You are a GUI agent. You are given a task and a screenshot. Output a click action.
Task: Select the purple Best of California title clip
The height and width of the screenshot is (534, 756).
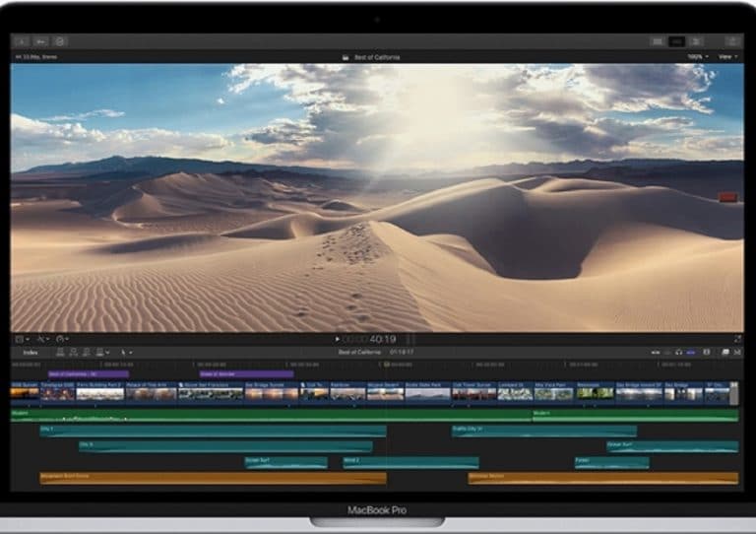point(89,374)
